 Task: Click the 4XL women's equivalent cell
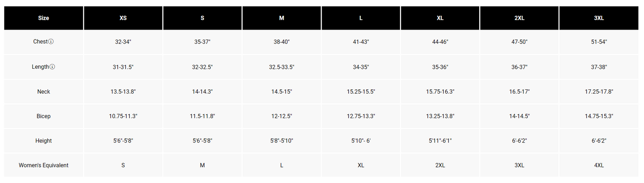[599, 165]
